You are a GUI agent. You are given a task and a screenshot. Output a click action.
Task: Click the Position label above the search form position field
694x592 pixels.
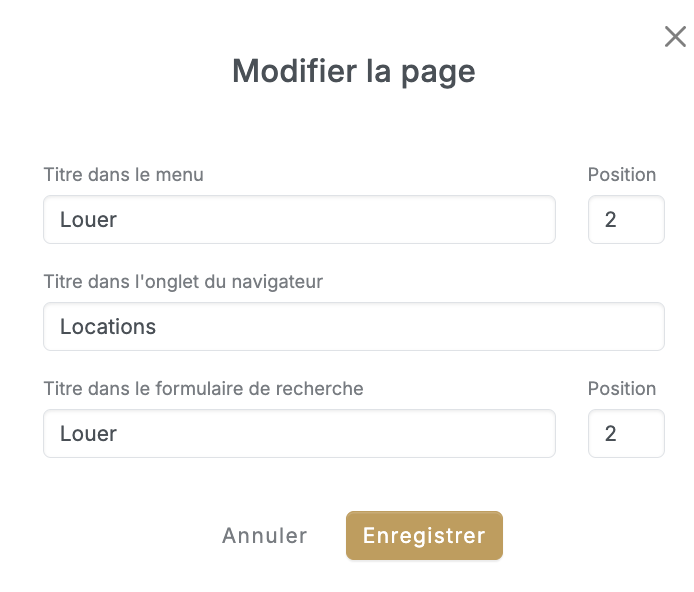[621, 388]
